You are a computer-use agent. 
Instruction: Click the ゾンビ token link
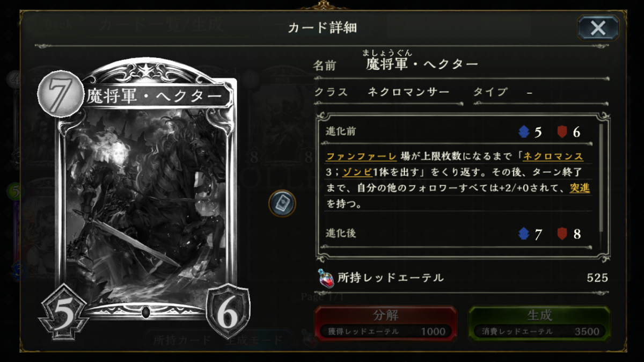[353, 172]
